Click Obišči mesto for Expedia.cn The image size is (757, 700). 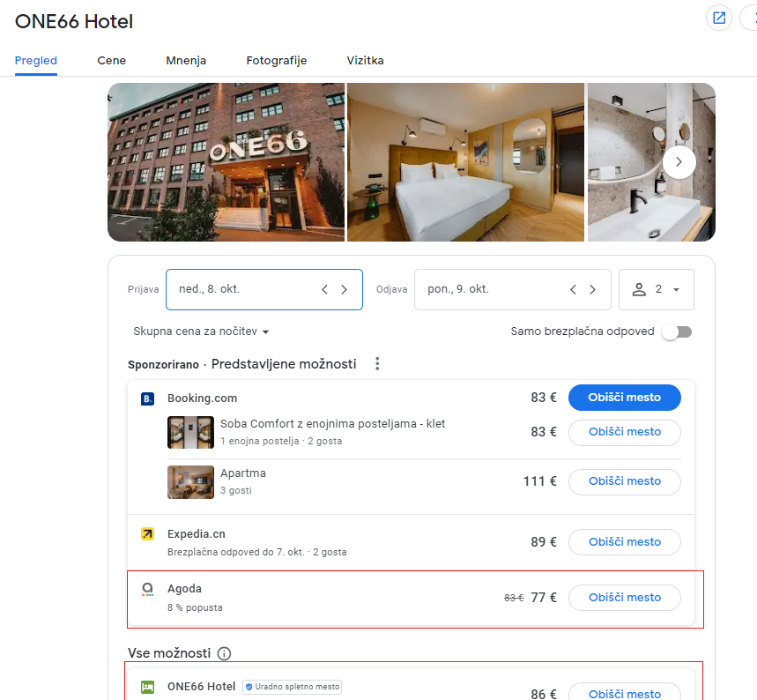coord(625,542)
